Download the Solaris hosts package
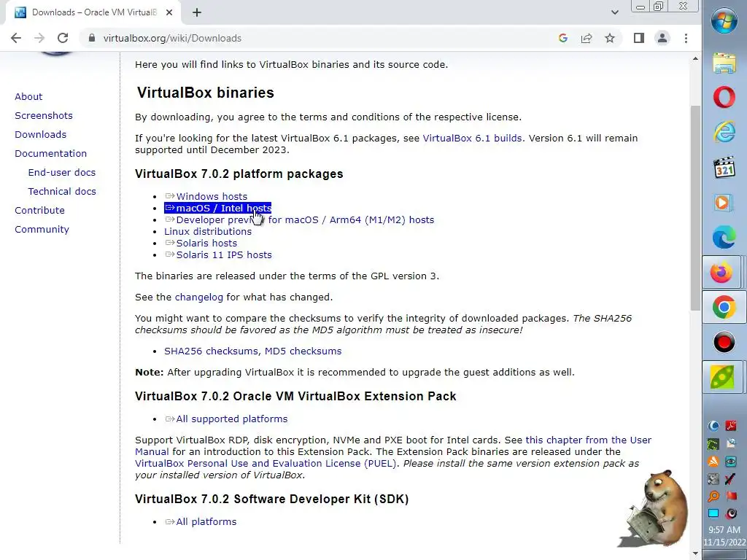Image resolution: width=747 pixels, height=560 pixels. [x=201, y=244]
